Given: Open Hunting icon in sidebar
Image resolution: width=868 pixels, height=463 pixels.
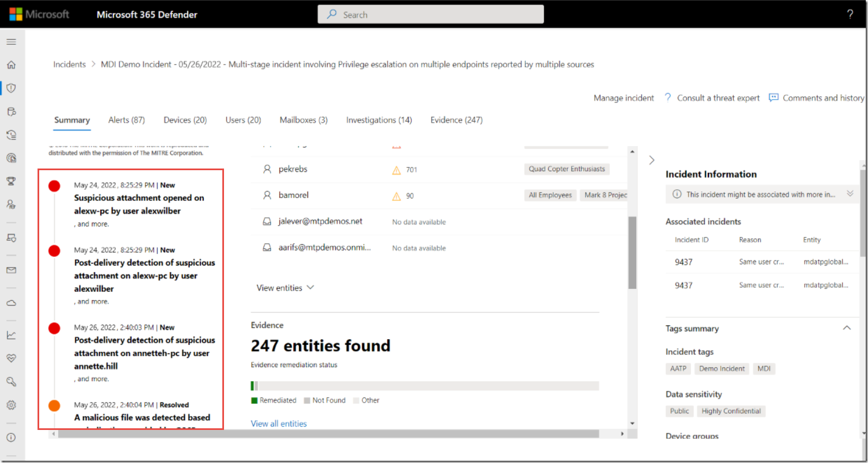Looking at the screenshot, I should pos(11,111).
